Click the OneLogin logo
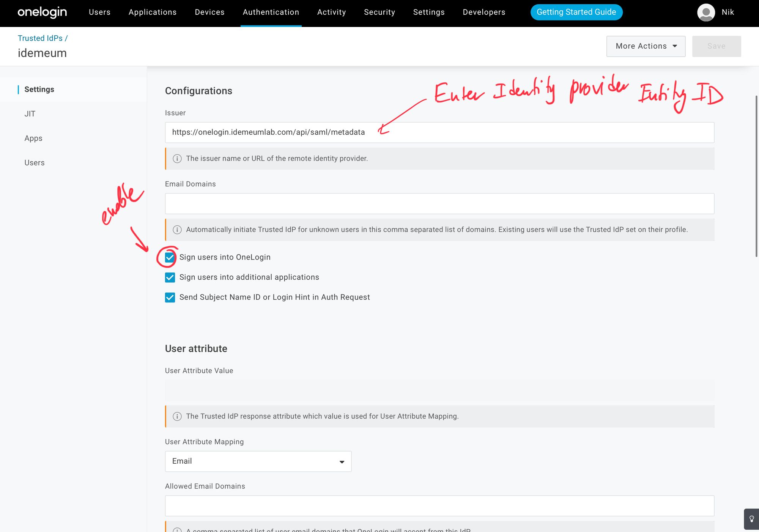This screenshot has width=759, height=532. click(42, 12)
